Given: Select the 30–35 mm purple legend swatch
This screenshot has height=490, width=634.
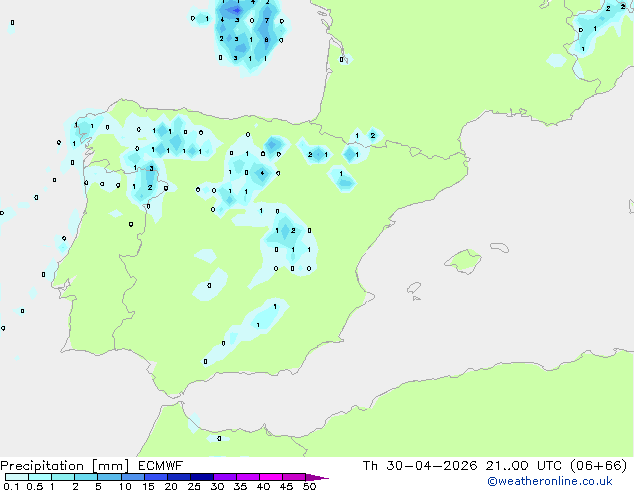Looking at the screenshot, I should pos(224,477).
